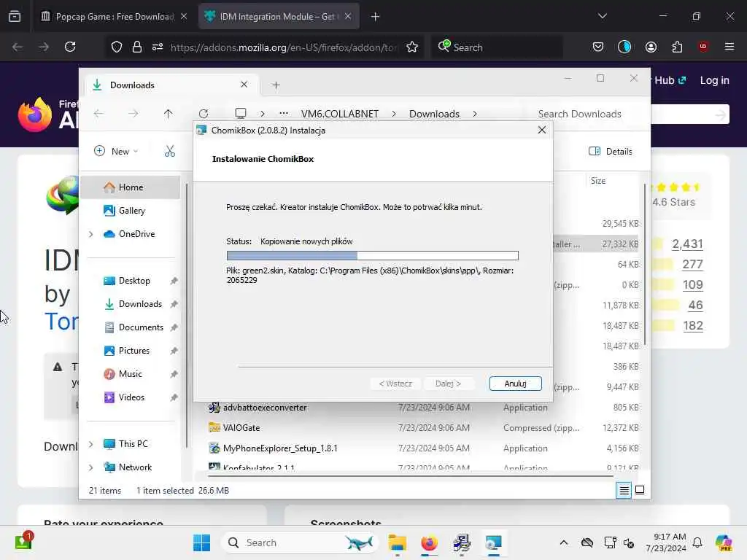The height and width of the screenshot is (560, 747).
Task: Go up one folder level in Explorer
Action: (x=169, y=113)
